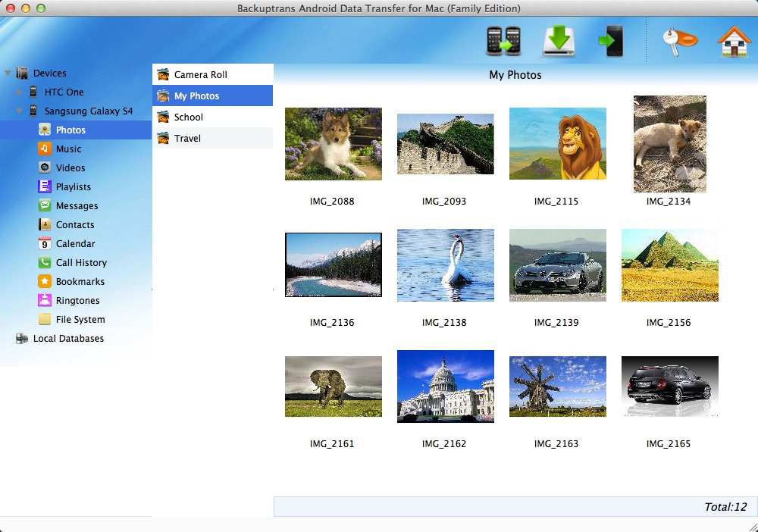The width and height of the screenshot is (758, 532).
Task: Click the Local Databases icon
Action: click(x=22, y=338)
